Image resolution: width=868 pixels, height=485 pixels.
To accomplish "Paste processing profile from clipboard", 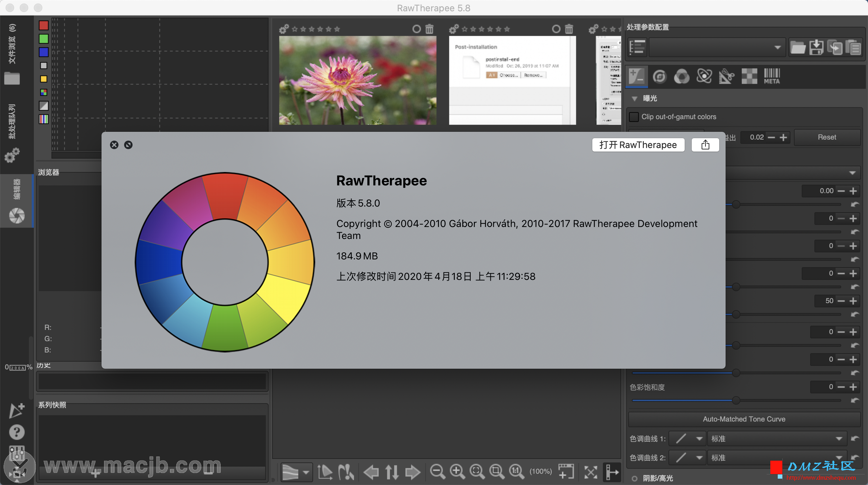I will pyautogui.click(x=854, y=47).
